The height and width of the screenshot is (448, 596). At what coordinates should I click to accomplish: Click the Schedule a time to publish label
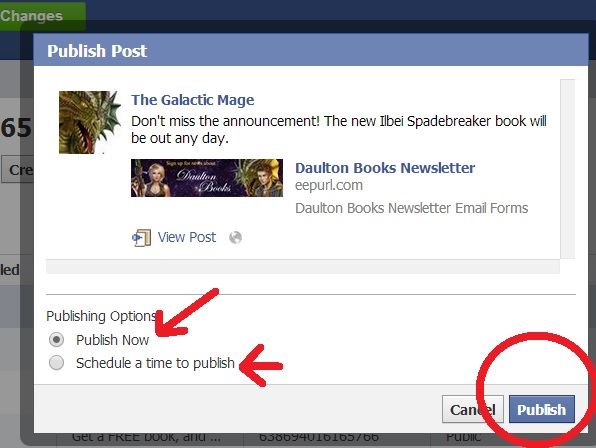pyautogui.click(x=155, y=363)
